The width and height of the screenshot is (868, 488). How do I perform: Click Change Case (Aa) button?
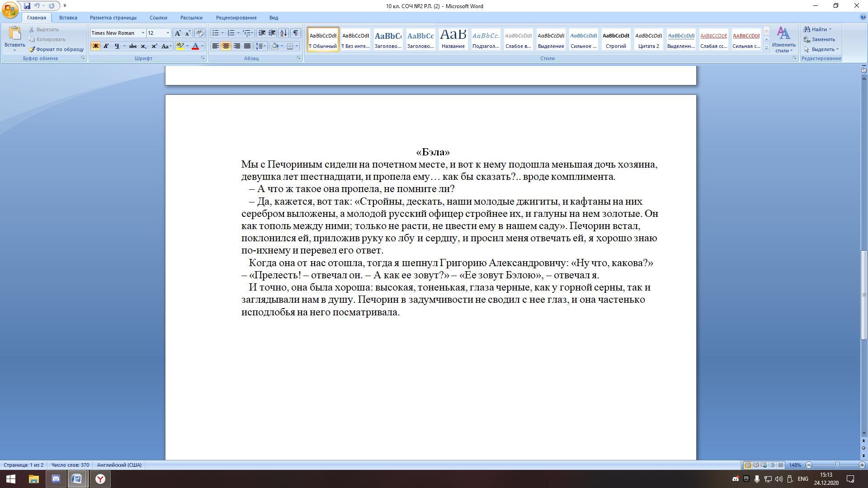click(x=166, y=46)
